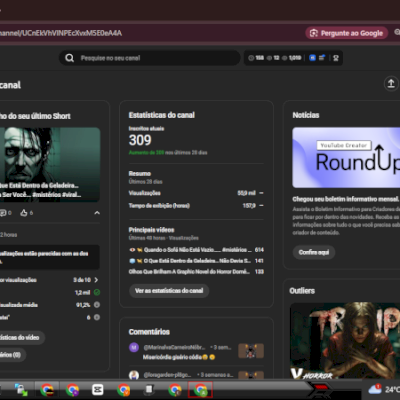Click the green checkmark beside 1,2 mil
The width and height of the screenshot is (400, 400).
(97, 292)
